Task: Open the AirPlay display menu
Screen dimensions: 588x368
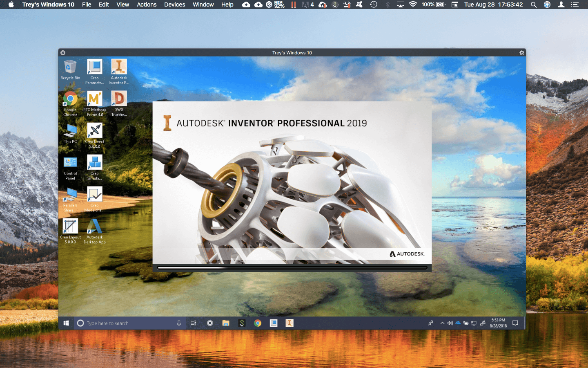Action: [x=401, y=4]
